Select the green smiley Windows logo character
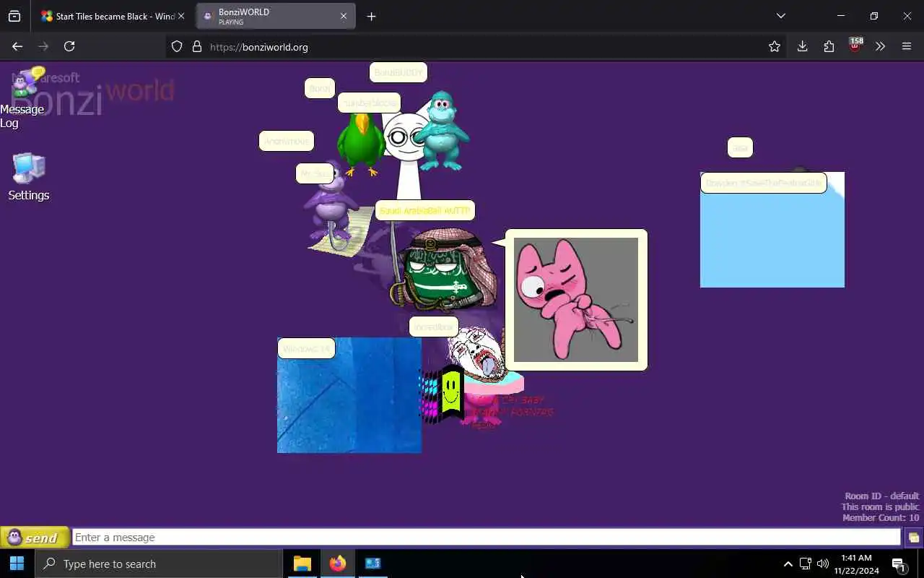Viewport: 924px width, 578px height. coord(443,394)
